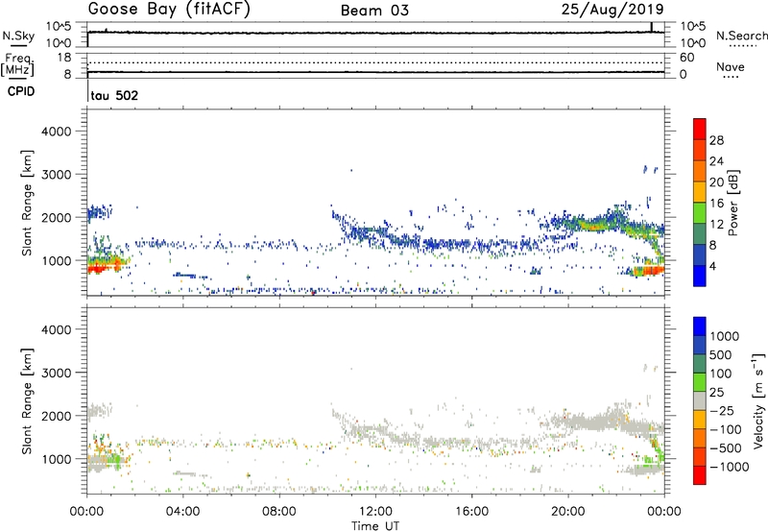Select the date 25/Aug/2019
This screenshot has height=532, width=768.
click(612, 10)
